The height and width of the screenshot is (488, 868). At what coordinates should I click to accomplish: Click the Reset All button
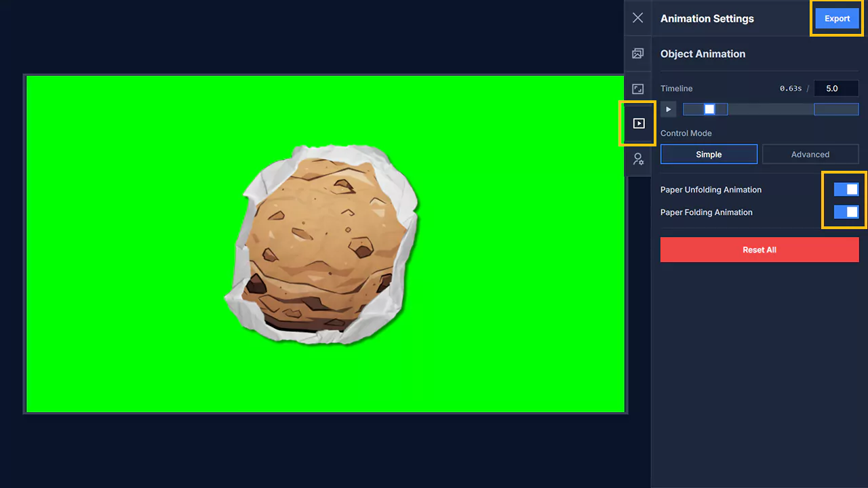tap(759, 249)
